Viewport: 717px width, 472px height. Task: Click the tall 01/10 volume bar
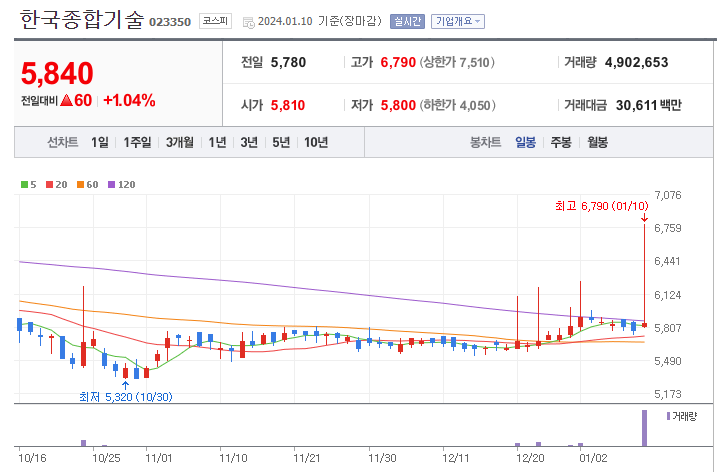point(644,428)
